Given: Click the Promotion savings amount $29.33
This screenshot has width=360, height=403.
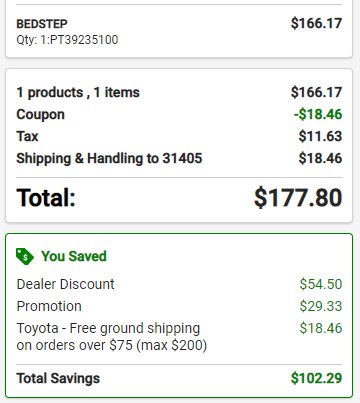Looking at the screenshot, I should 321,306.
